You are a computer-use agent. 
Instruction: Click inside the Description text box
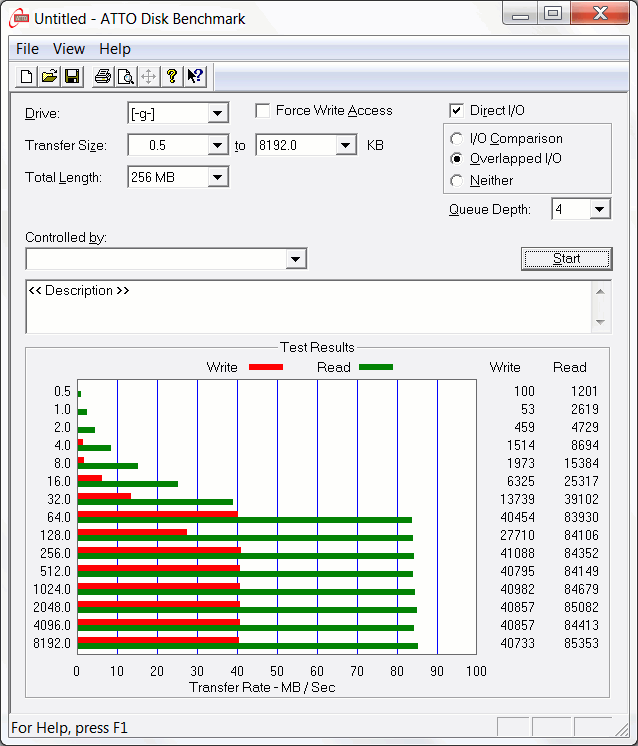click(x=300, y=310)
